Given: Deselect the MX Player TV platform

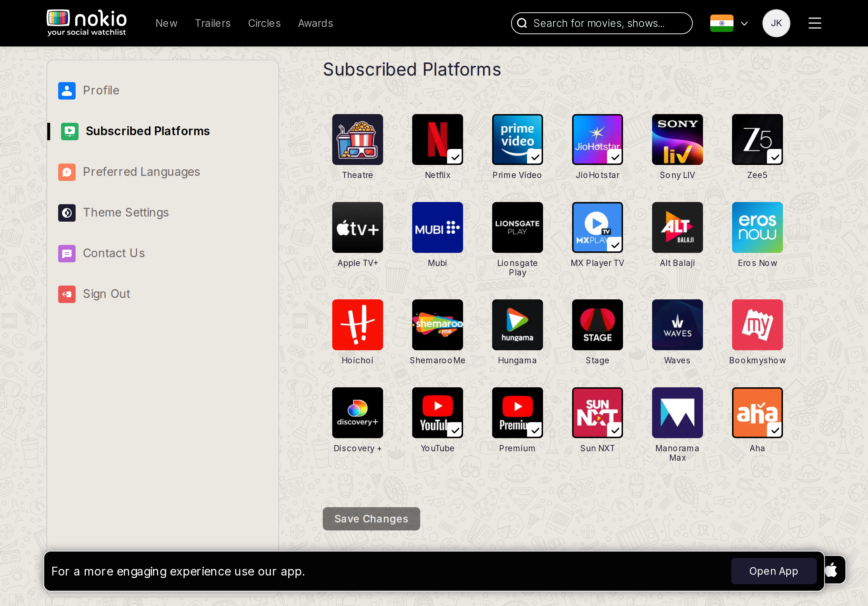Looking at the screenshot, I should 597,227.
